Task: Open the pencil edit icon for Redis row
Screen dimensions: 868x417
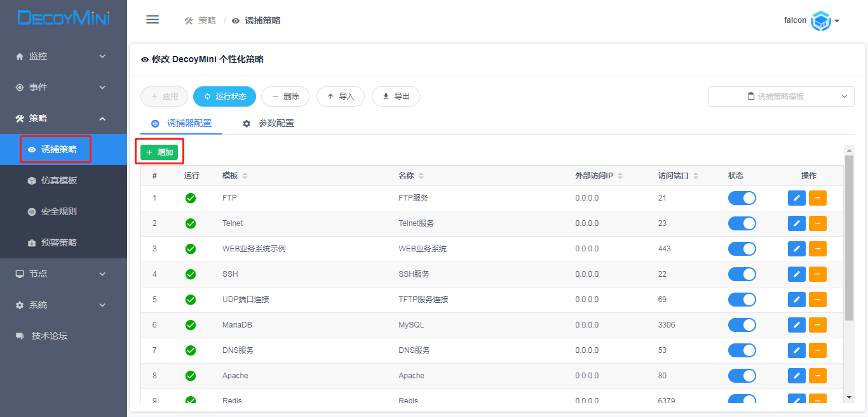Action: click(796, 400)
